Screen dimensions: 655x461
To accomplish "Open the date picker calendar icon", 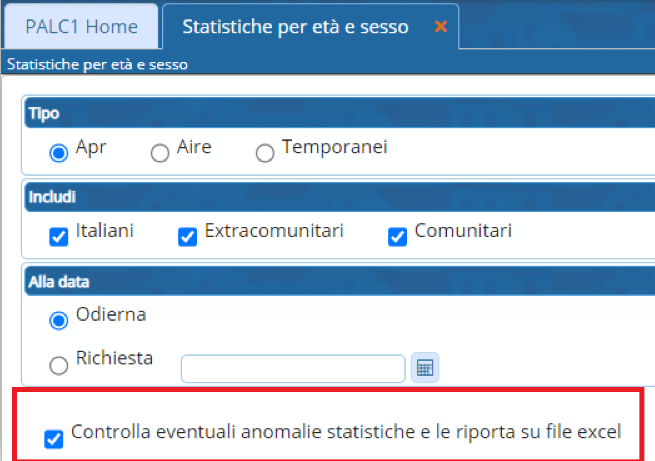I will [x=425, y=368].
